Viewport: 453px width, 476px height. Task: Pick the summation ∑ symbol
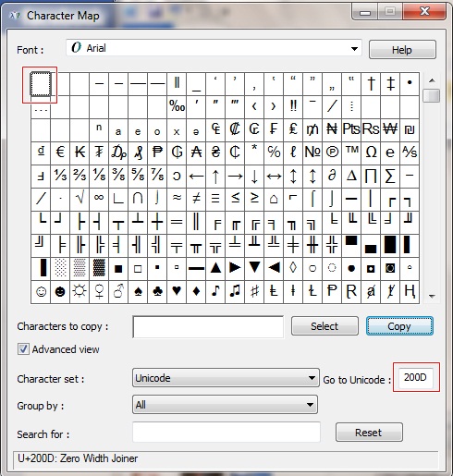[x=390, y=176]
